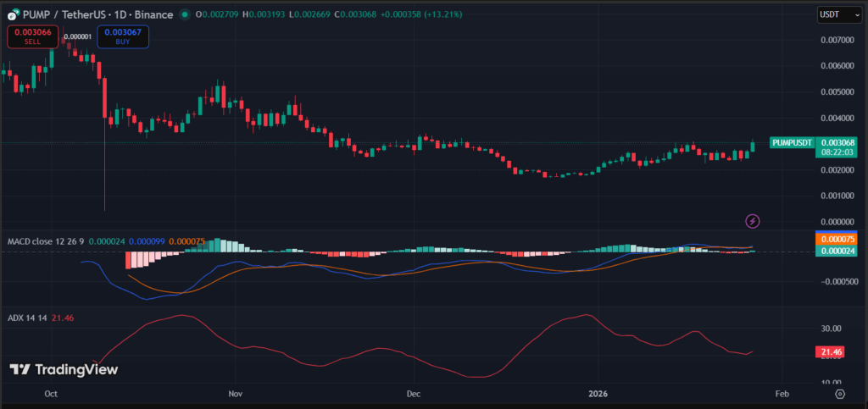Click the 0.007000 price scale label

click(836, 40)
